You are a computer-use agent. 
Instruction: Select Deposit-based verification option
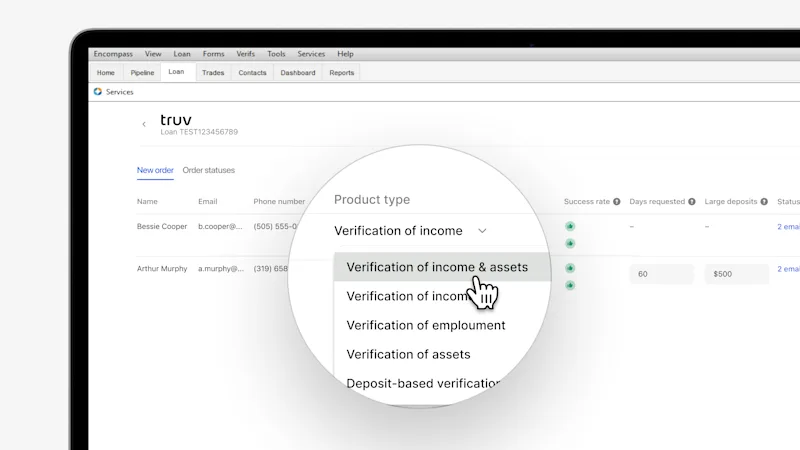click(423, 383)
